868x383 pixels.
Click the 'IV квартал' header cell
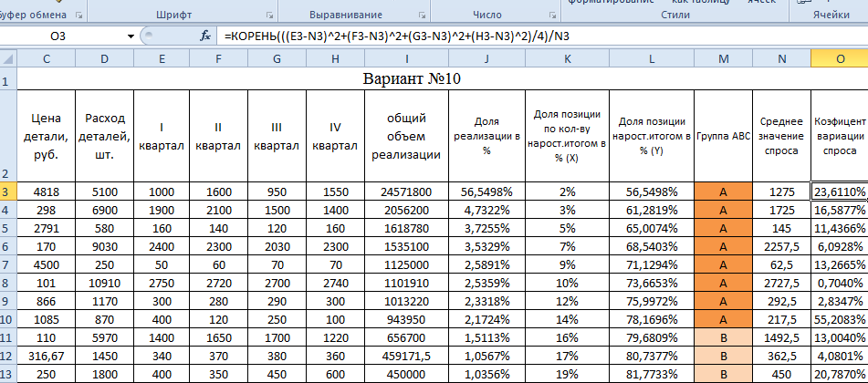[335, 136]
